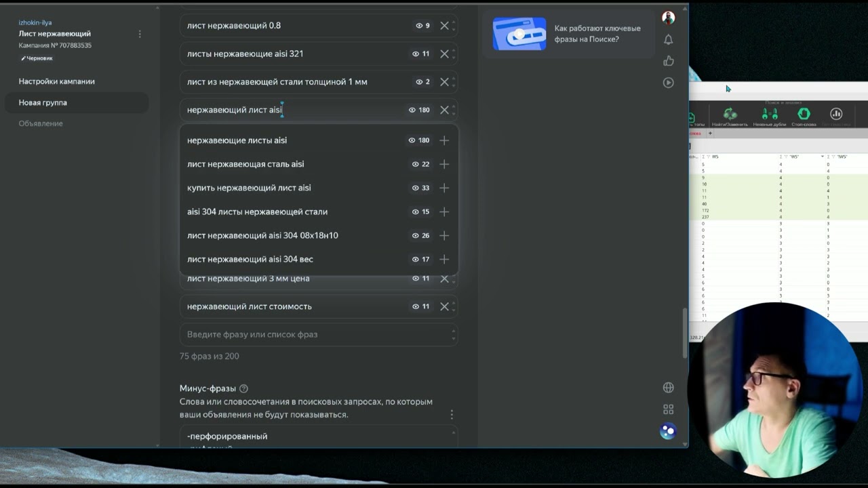Click the bar chart tool in background window

[x=836, y=115]
